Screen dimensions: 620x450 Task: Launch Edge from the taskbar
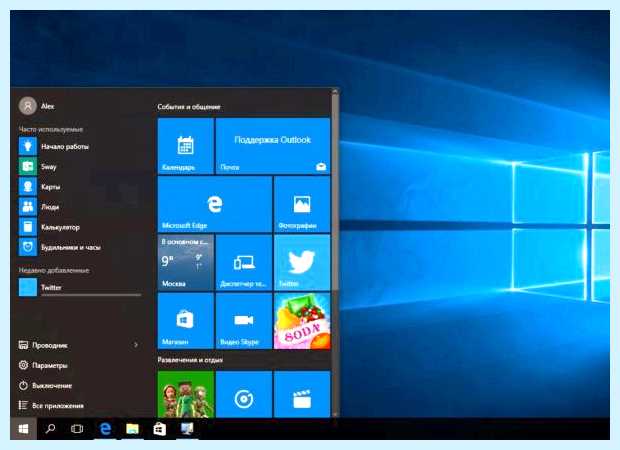(105, 429)
